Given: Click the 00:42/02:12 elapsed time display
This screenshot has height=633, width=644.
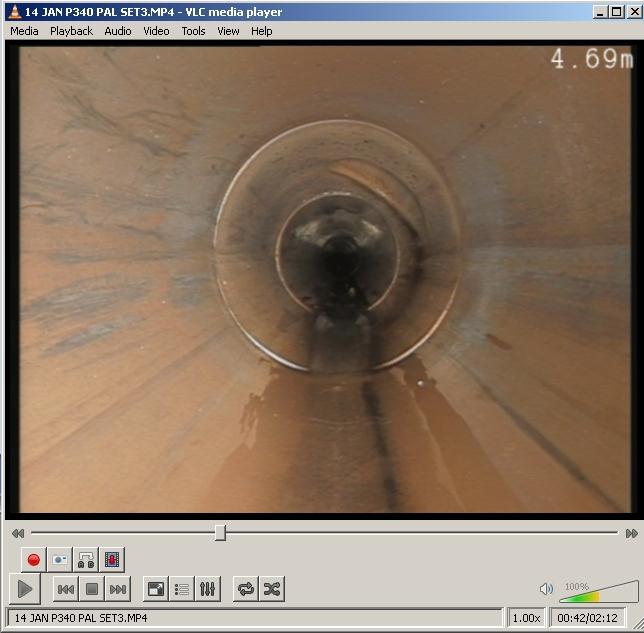Looking at the screenshot, I should (x=587, y=618).
